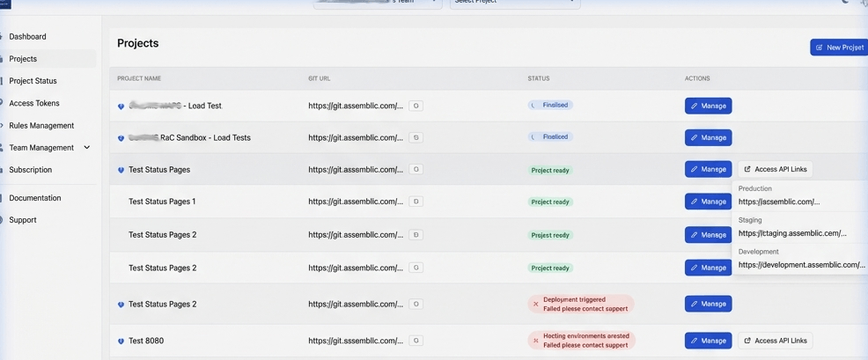Screen dimensions: 868x360
Task: Click the shield icon beside Test 8080
Action: tap(121, 342)
